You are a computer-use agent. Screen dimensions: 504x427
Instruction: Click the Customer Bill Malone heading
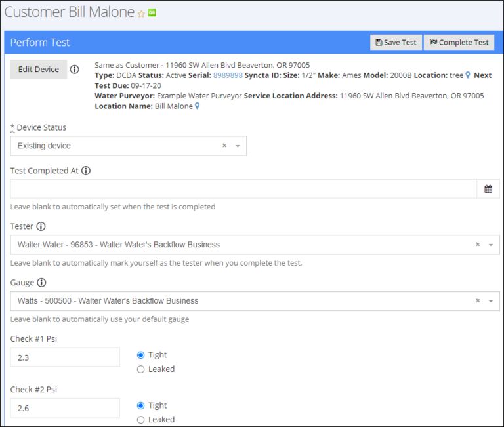click(69, 12)
